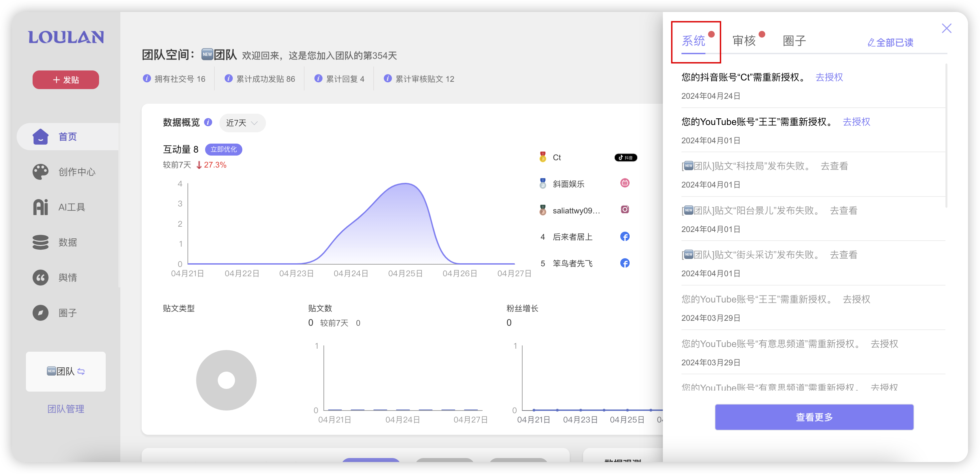
Task: Click info icon beside 累计审核贴文 12
Action: click(388, 78)
